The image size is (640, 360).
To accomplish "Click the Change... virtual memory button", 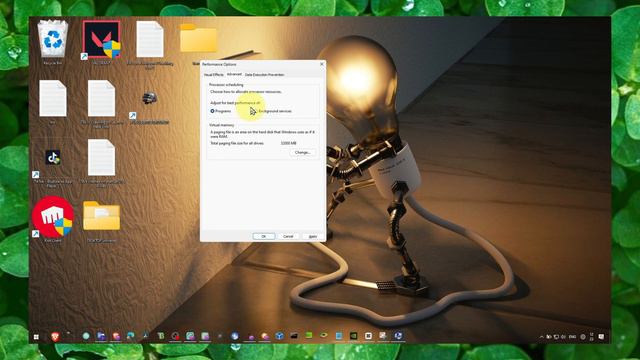I will (302, 152).
